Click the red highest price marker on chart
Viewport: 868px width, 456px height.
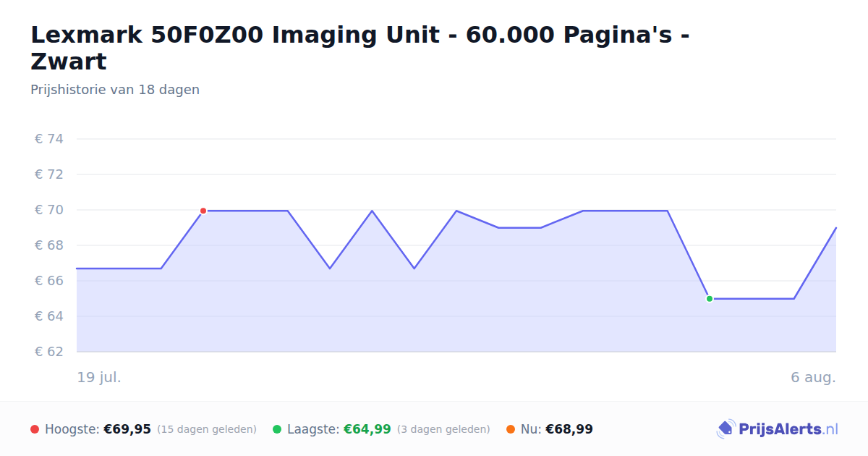(203, 211)
